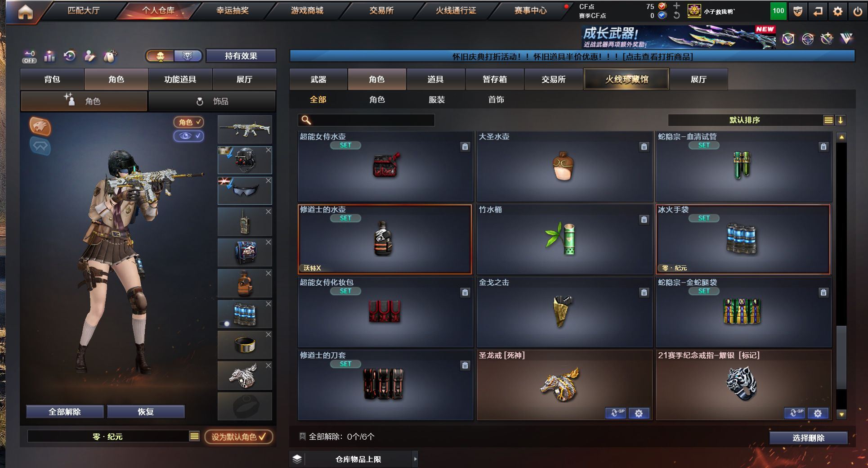Expand the 仓库物品上限 arrow
Screen dimensions: 868x468
coord(415,459)
